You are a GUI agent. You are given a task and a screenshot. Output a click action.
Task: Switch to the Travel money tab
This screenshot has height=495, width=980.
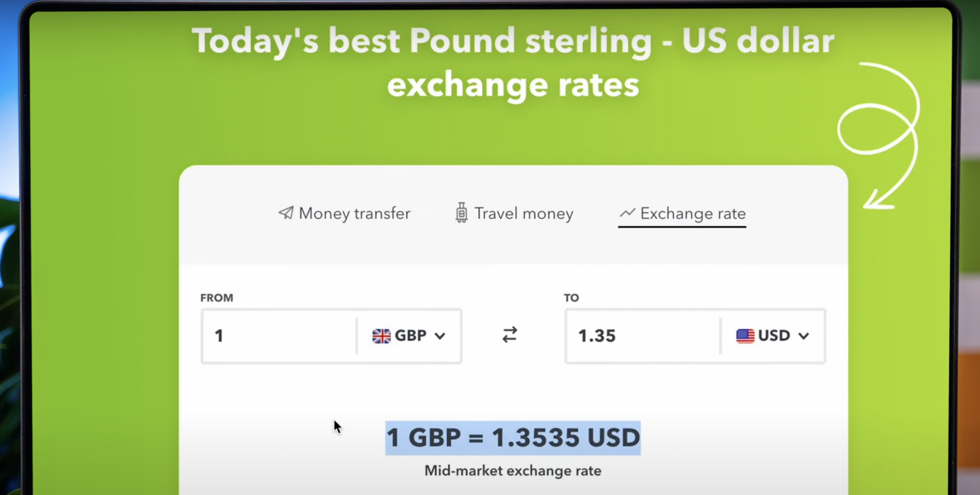(524, 213)
